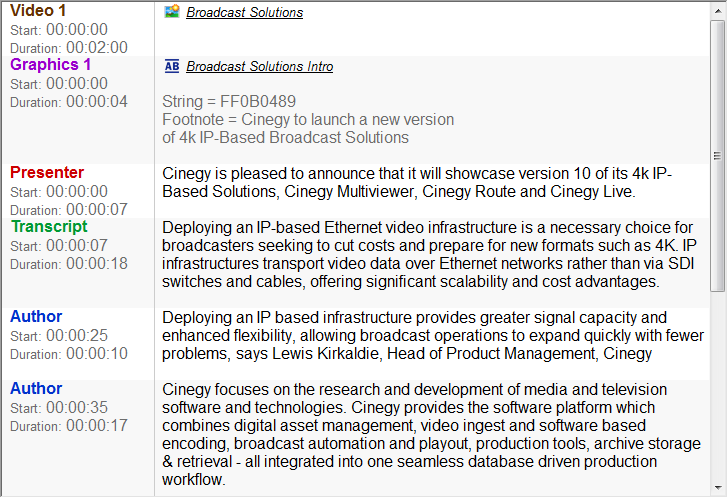Click the Transcript paragraph about IP-based Ethernet
The width and height of the screenshot is (728, 498).
[x=428, y=254]
